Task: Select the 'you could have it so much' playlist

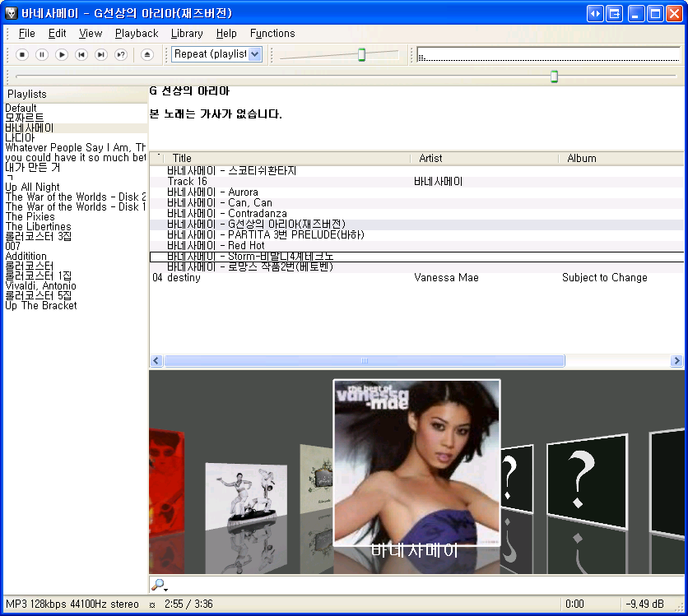Action: pyautogui.click(x=76, y=157)
